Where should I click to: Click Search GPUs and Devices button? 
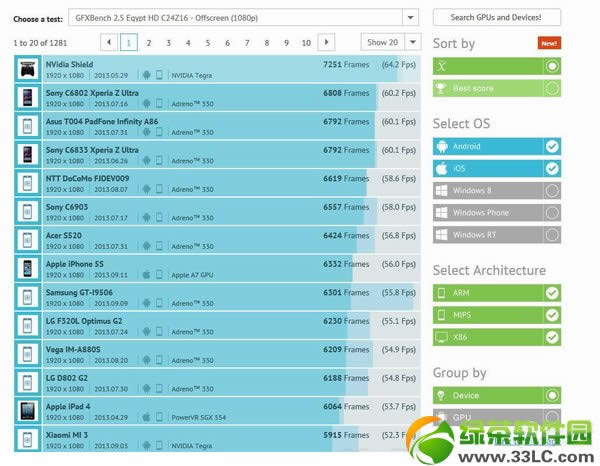click(497, 17)
